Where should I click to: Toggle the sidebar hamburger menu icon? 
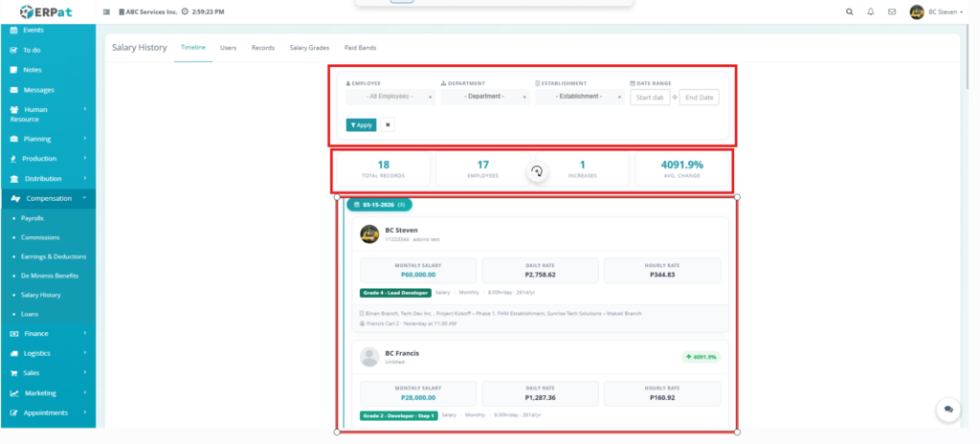tap(106, 12)
